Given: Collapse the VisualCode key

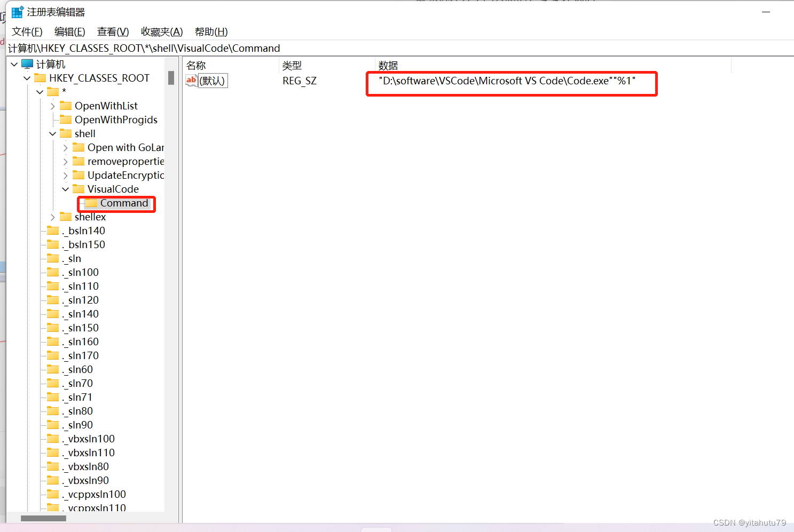Looking at the screenshot, I should tap(66, 189).
